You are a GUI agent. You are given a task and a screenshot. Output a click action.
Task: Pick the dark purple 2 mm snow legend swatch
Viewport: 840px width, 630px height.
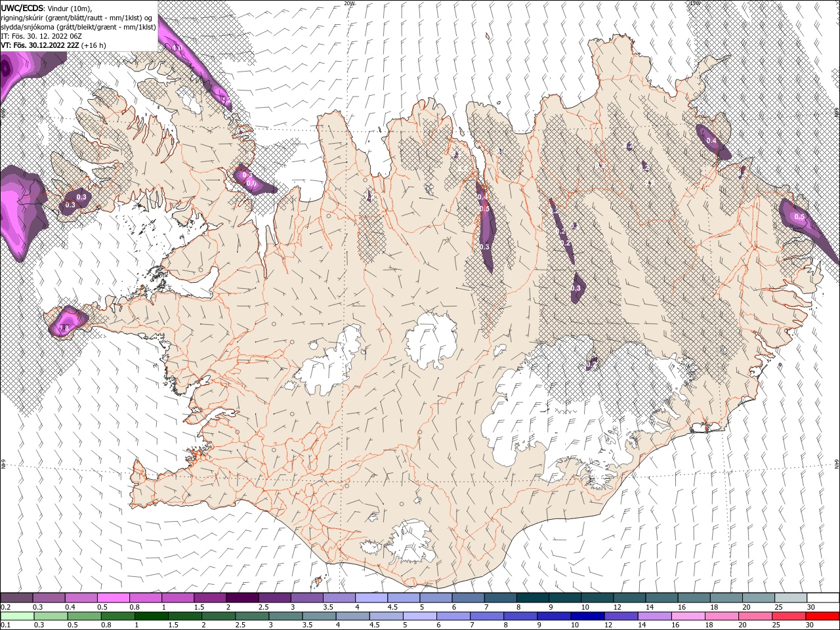pos(242,598)
